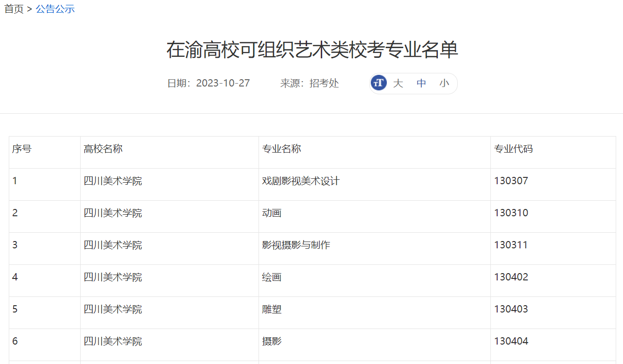The width and height of the screenshot is (623, 364).
Task: Click the 动画 major in row 2
Action: pos(271,212)
